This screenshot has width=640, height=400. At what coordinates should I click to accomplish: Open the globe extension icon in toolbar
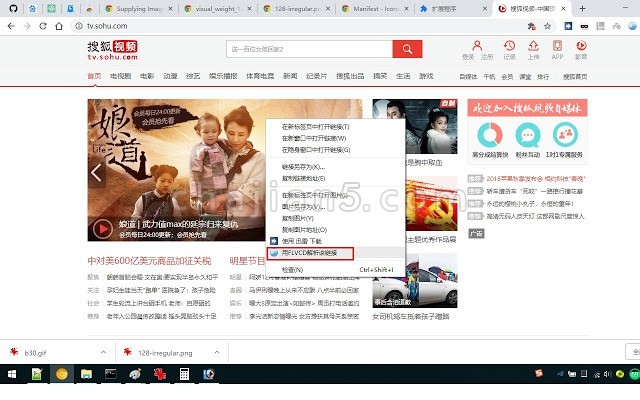632,26
